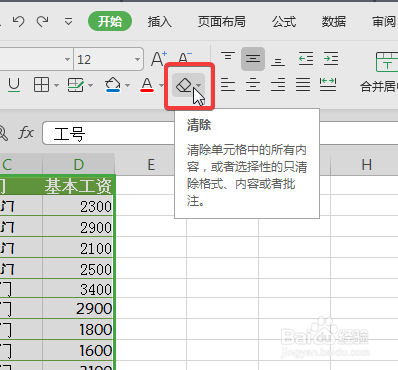This screenshot has width=398, height=370.
Task: Click the increase indent icon
Action: pos(331,59)
